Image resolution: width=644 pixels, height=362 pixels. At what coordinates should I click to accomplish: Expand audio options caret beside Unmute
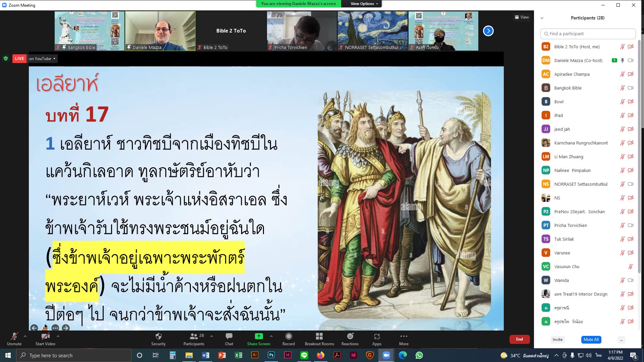25,336
